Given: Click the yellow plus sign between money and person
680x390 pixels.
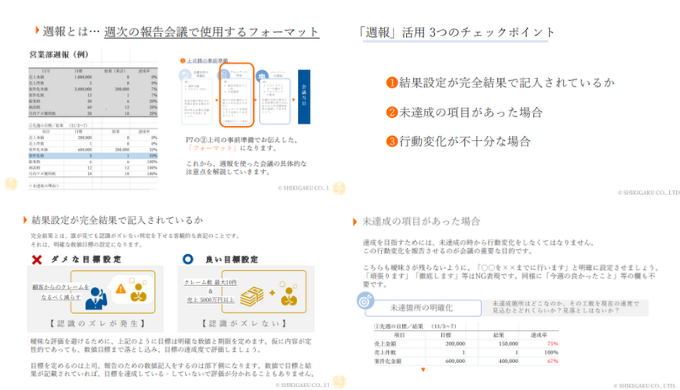Looking at the screenshot, I should 272,292.
